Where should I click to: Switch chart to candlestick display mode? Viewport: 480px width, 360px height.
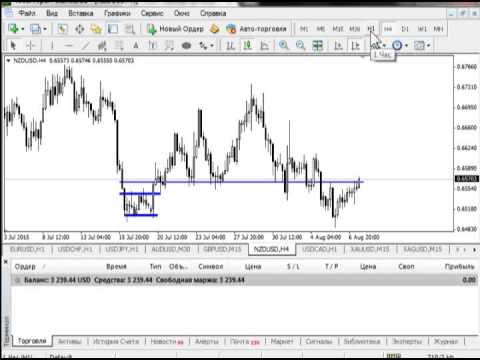click(x=247, y=45)
